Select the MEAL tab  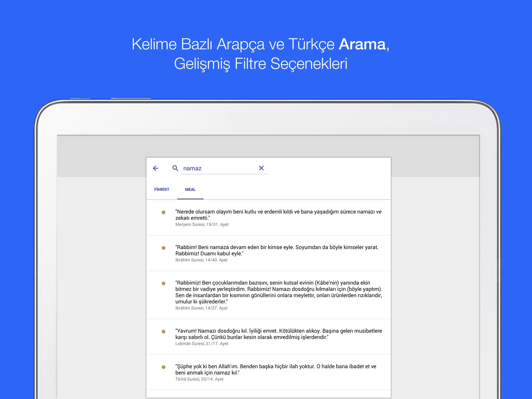pyautogui.click(x=190, y=190)
